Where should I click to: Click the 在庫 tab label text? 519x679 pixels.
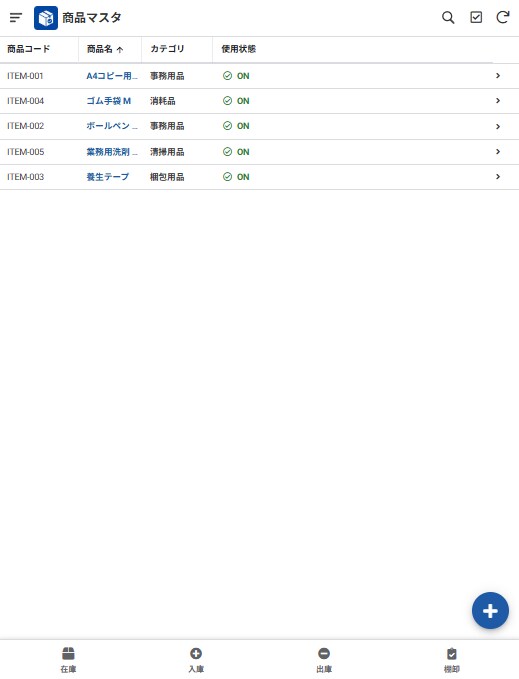pos(68,669)
